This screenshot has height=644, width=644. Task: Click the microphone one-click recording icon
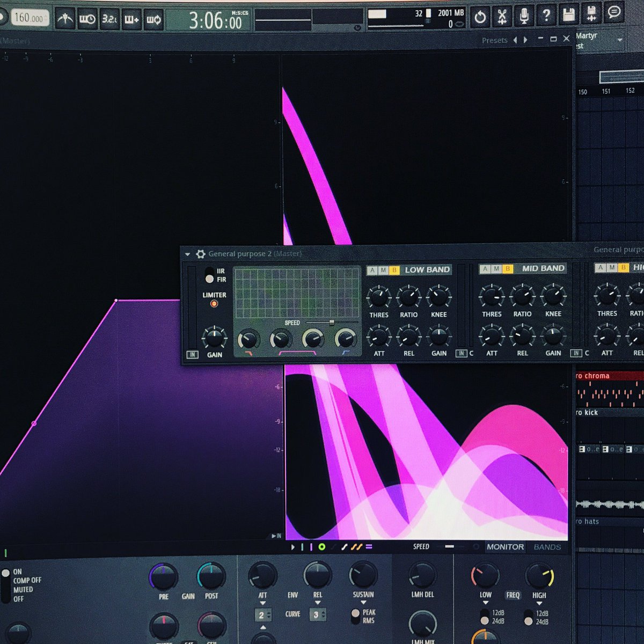(524, 16)
